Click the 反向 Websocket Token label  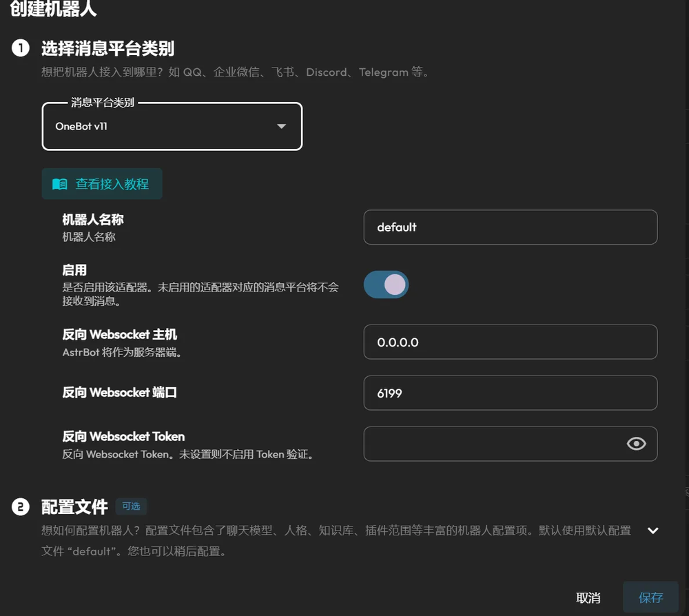pos(123,436)
